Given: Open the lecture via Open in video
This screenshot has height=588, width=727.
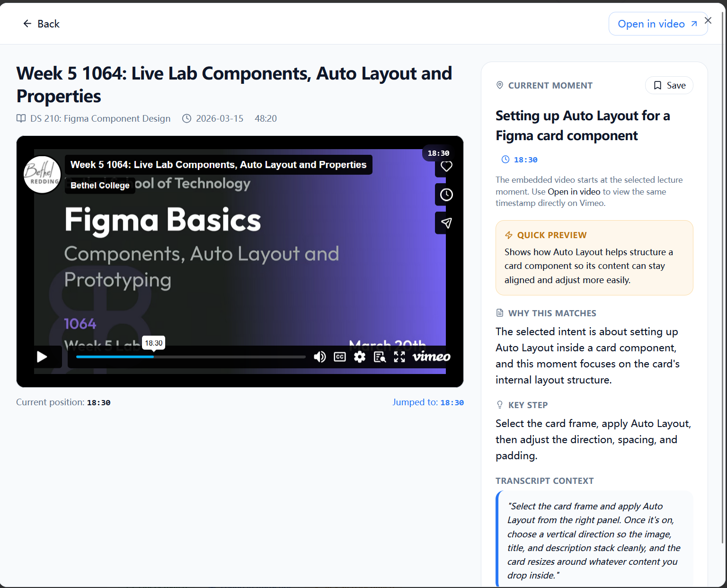Looking at the screenshot, I should pyautogui.click(x=657, y=24).
